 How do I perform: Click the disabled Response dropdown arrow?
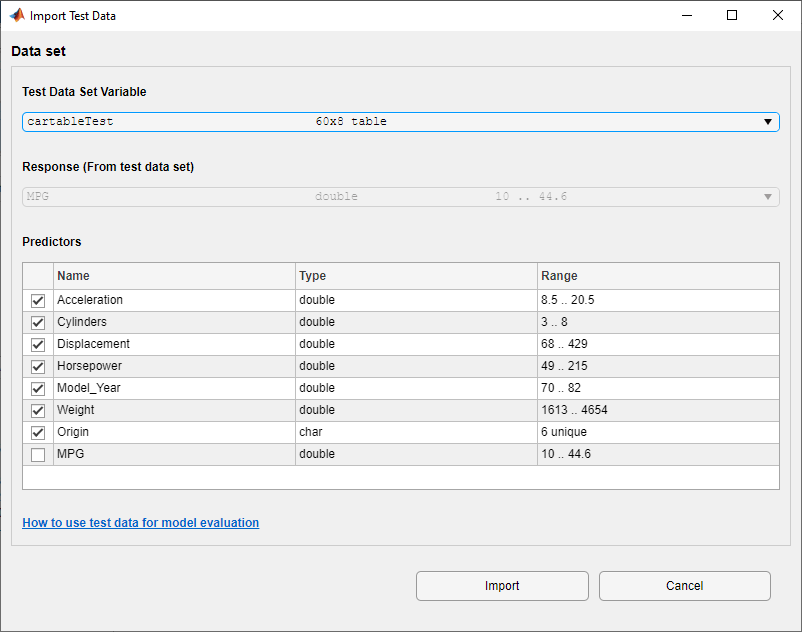point(766,196)
